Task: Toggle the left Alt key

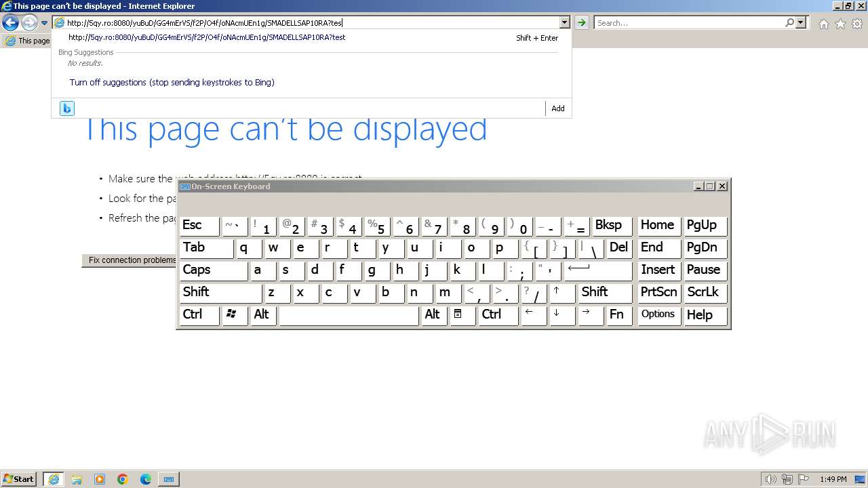Action: (x=264, y=315)
